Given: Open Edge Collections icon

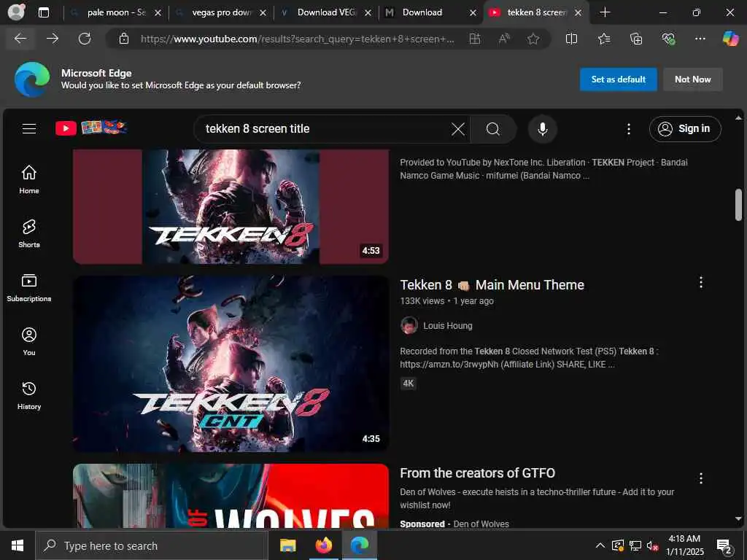Looking at the screenshot, I should [x=636, y=39].
